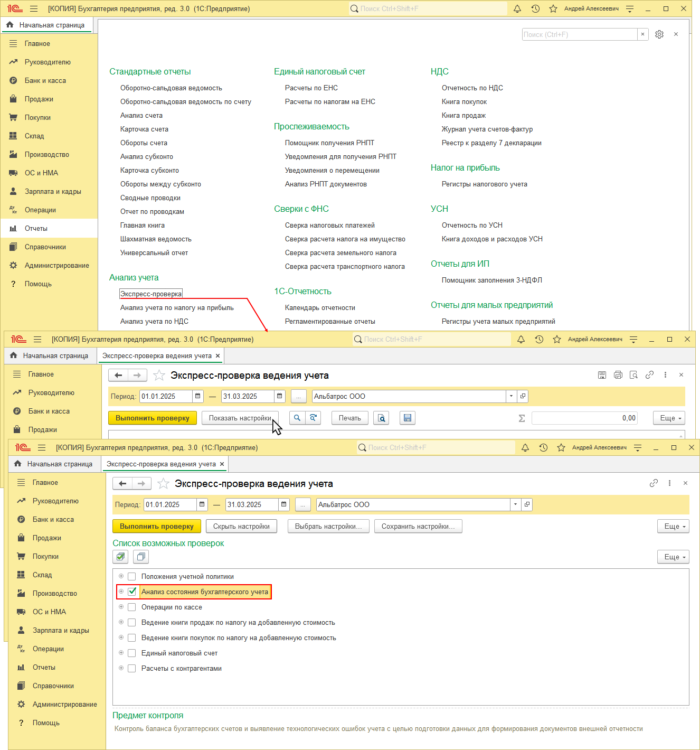Click the sum field showing 0,00
The width and height of the screenshot is (700, 750).
point(584,418)
